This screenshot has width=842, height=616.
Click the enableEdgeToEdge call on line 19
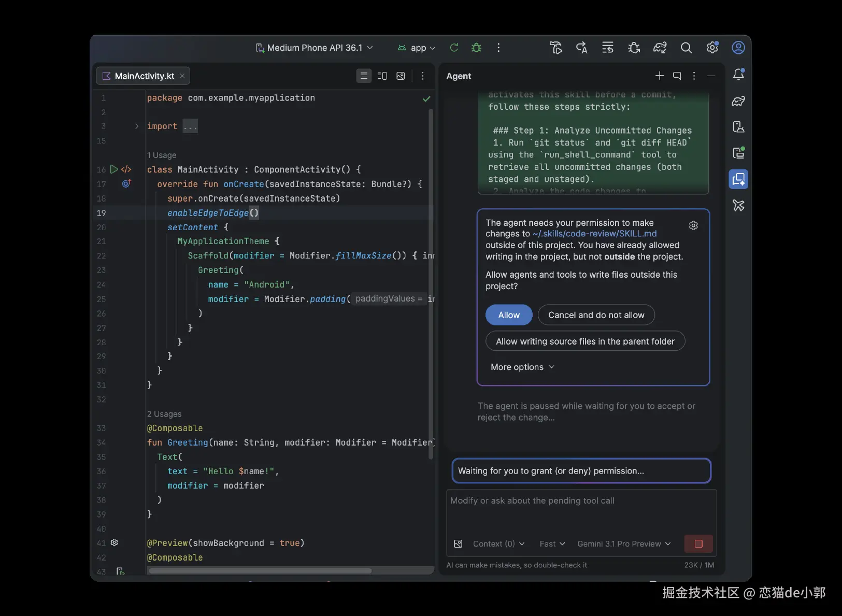click(213, 213)
